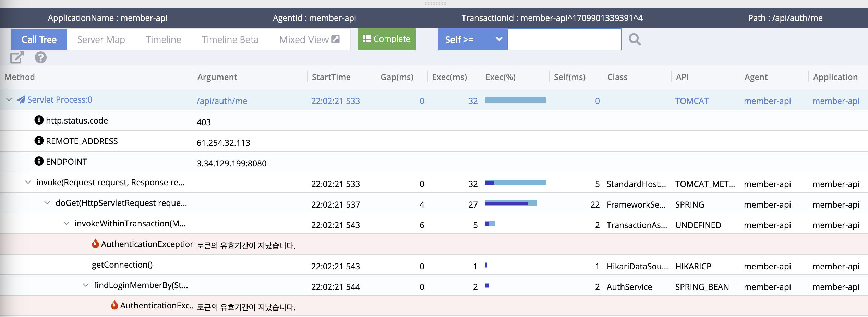Image resolution: width=868 pixels, height=317 pixels.
Task: Collapse the doGet(HttpServletRequest...) node
Action: click(47, 203)
